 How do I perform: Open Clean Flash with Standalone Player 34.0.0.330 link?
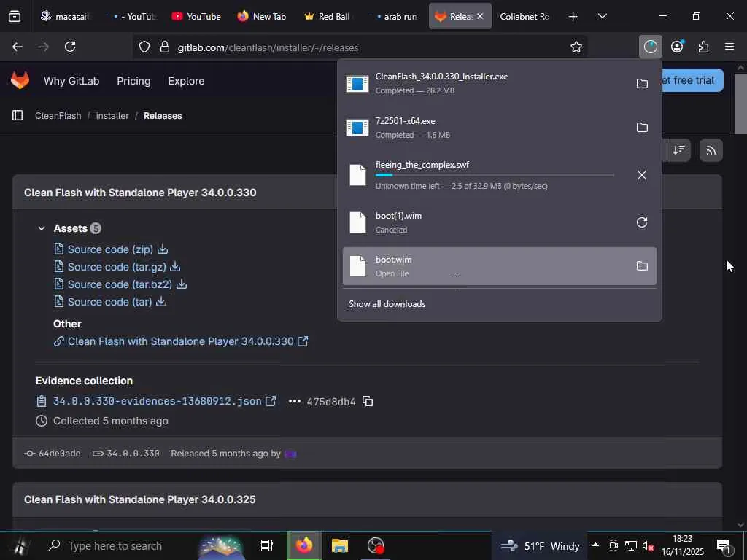181,341
